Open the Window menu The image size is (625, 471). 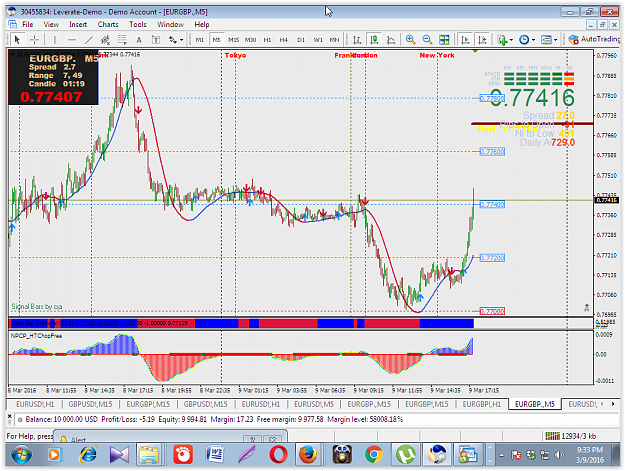[x=171, y=24]
